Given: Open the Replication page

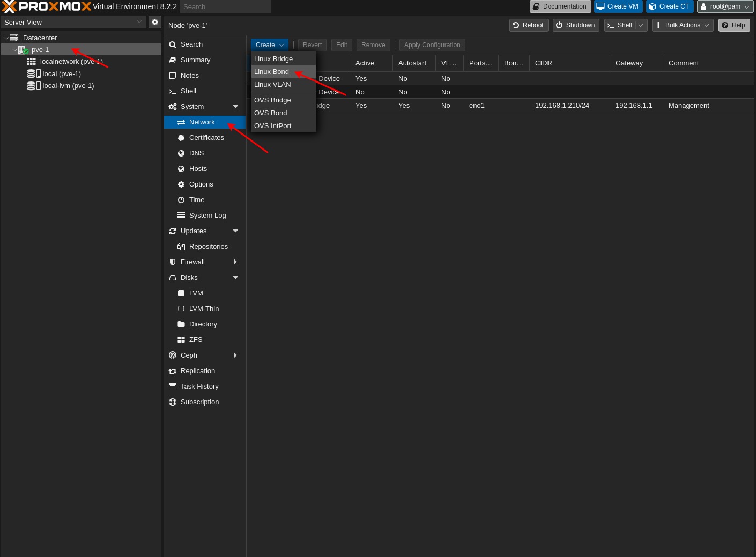Looking at the screenshot, I should [x=197, y=371].
